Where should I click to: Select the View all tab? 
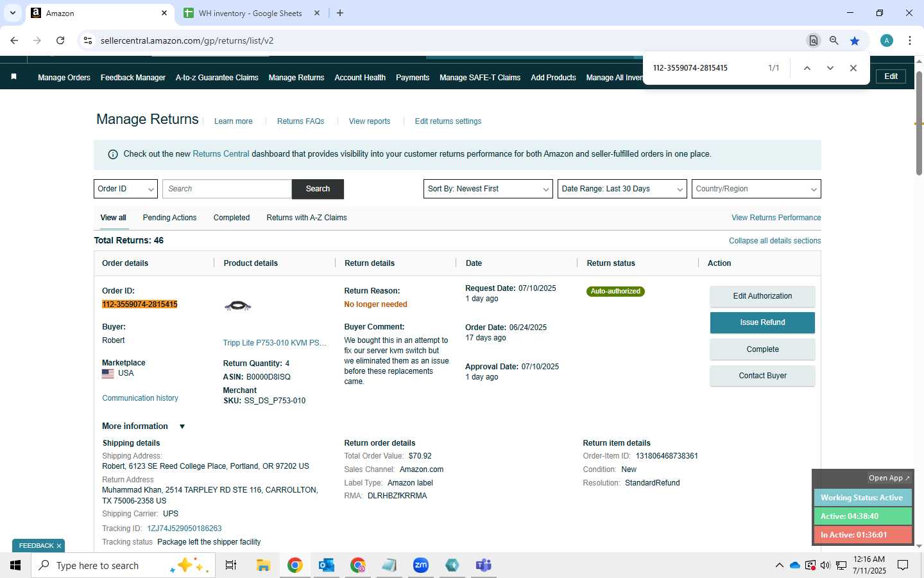pyautogui.click(x=113, y=218)
